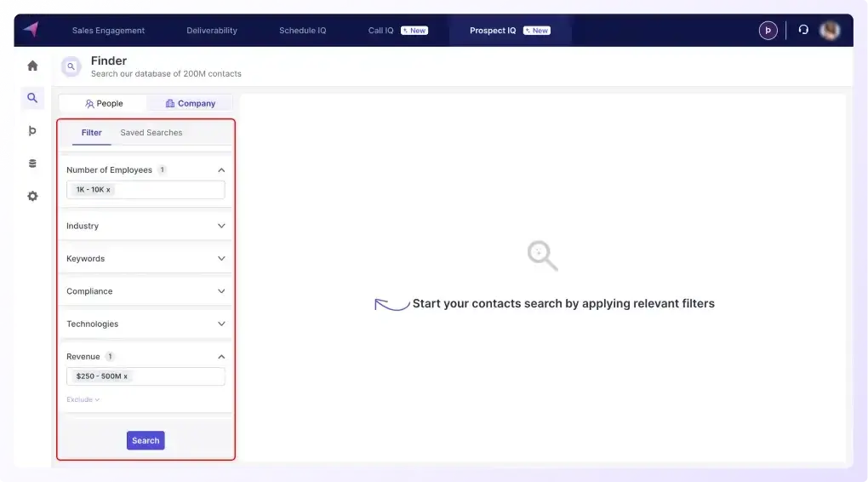
Task: Open the Deliverability menu
Action: point(211,31)
